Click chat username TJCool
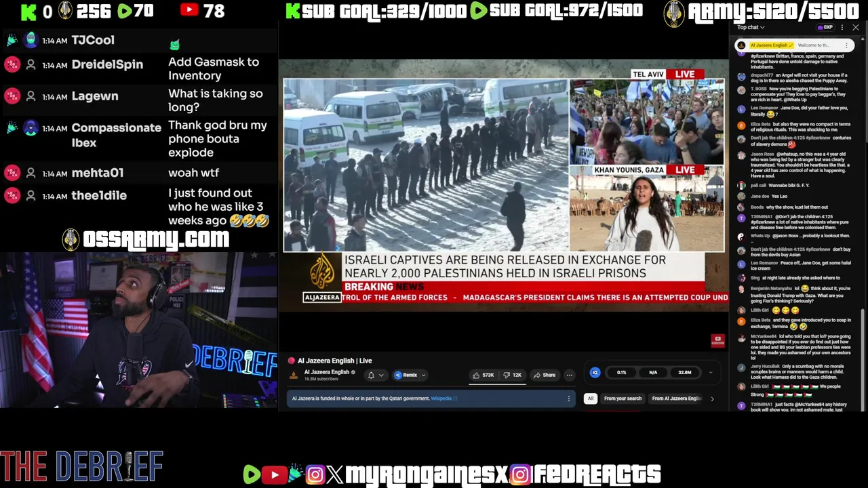This screenshot has height=488, width=868. (x=93, y=40)
